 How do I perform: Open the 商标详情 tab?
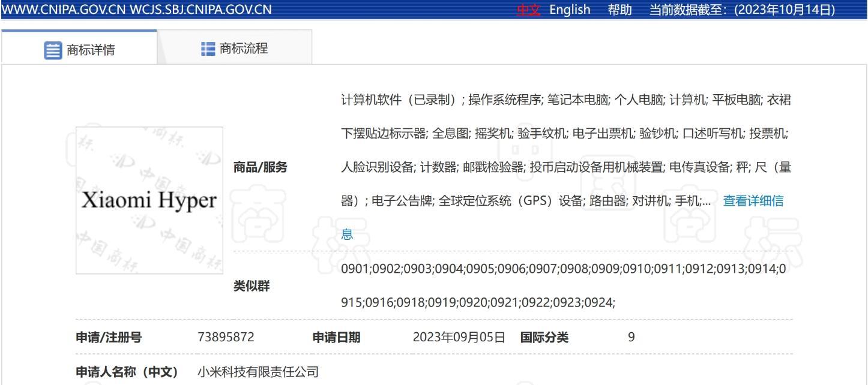click(79, 47)
